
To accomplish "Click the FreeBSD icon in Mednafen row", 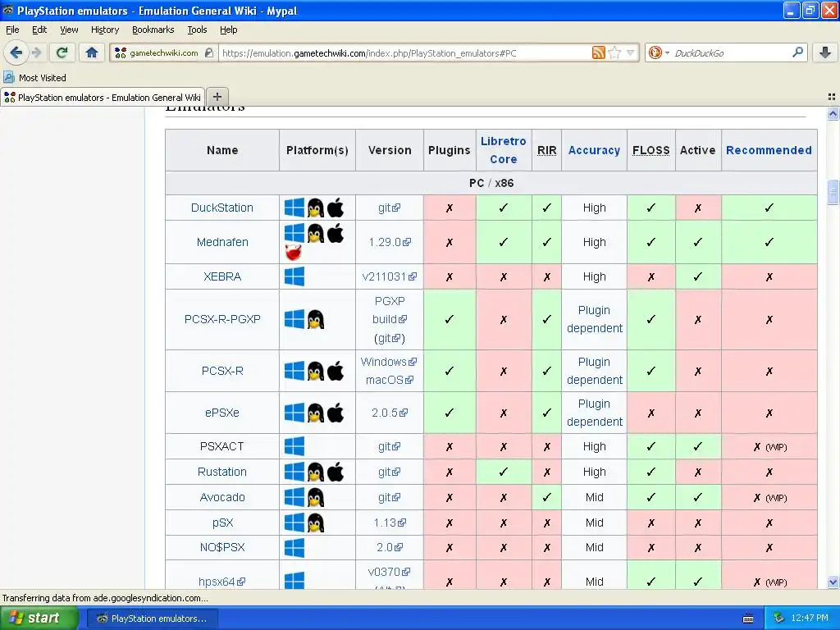I will tap(293, 252).
